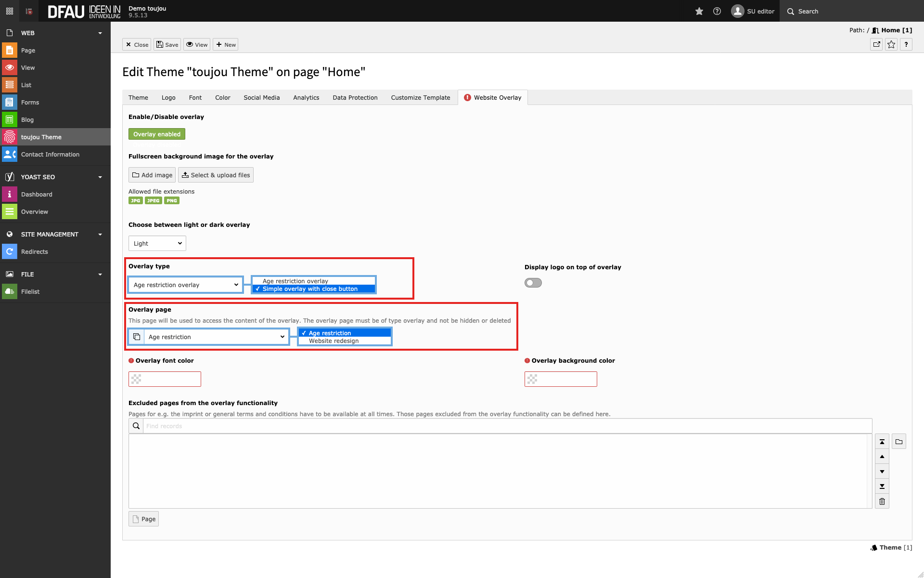Click the open in new window icon
This screenshot has height=578, width=924.
(876, 44)
